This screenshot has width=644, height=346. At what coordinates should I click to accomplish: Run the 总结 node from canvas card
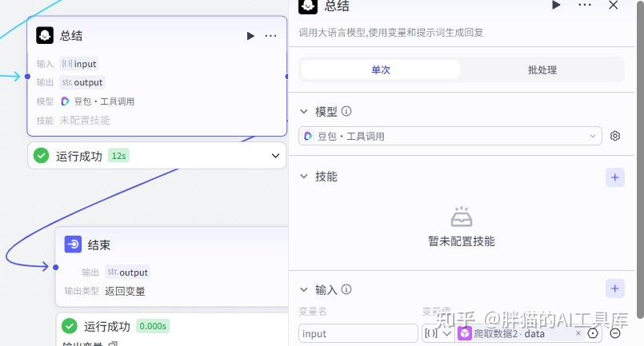coord(250,36)
